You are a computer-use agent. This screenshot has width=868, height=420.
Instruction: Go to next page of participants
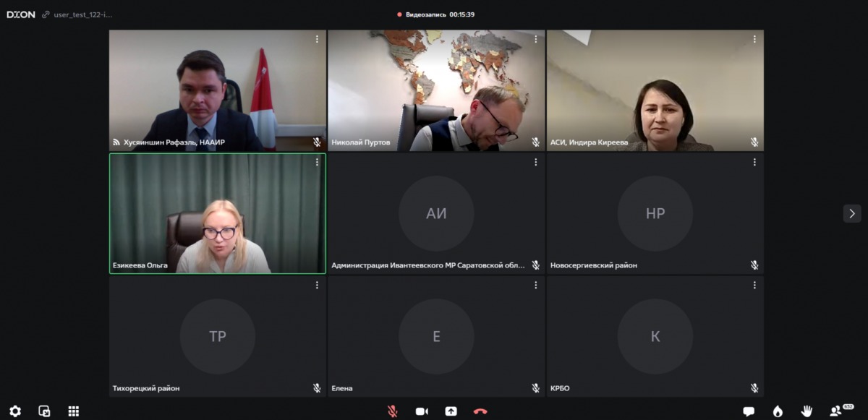[851, 213]
